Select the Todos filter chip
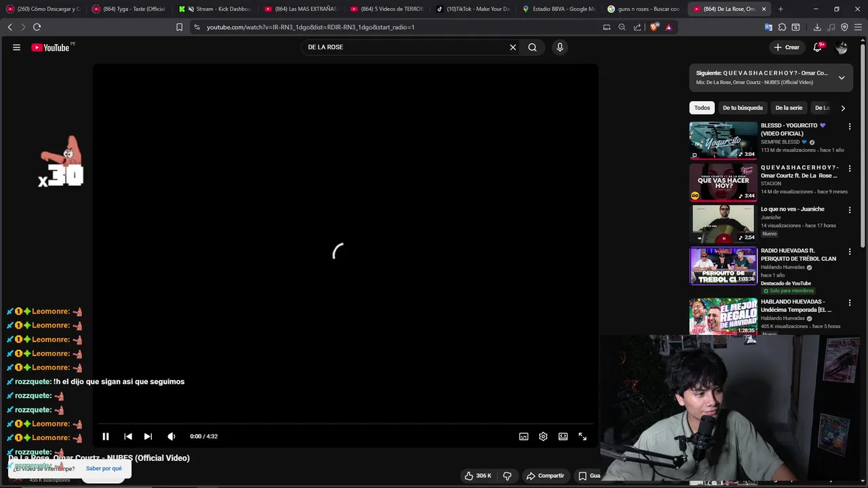This screenshot has height=488, width=868. pos(702,108)
